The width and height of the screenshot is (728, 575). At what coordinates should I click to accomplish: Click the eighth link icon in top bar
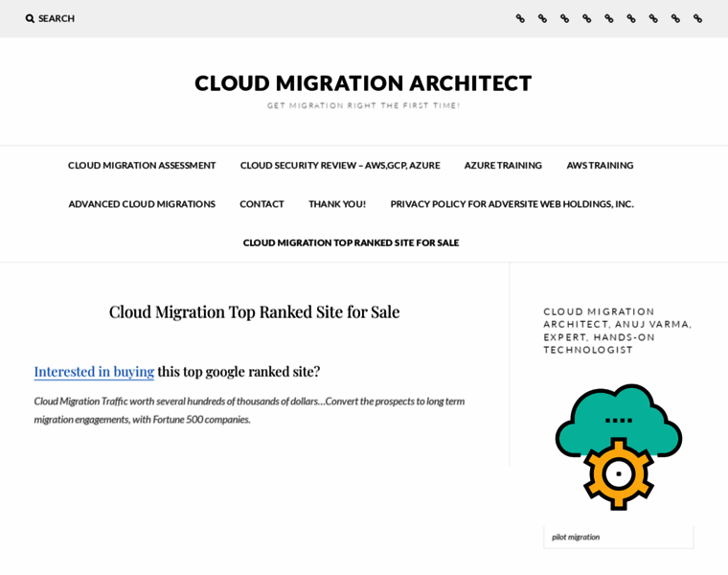[675, 18]
